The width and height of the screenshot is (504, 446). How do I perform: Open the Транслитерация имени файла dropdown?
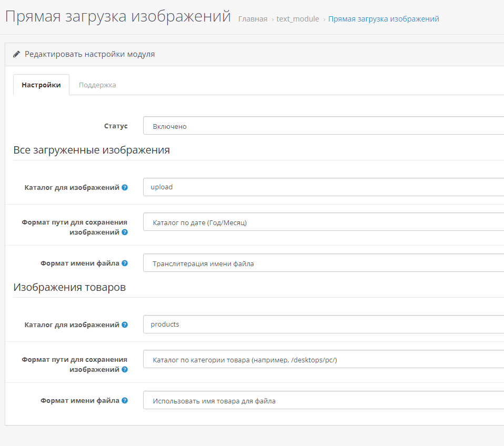(x=323, y=263)
